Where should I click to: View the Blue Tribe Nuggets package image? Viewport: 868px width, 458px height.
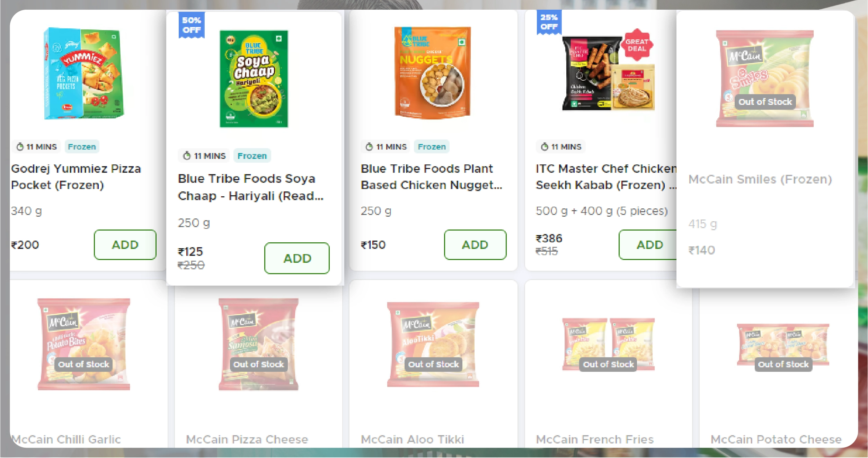(433, 73)
